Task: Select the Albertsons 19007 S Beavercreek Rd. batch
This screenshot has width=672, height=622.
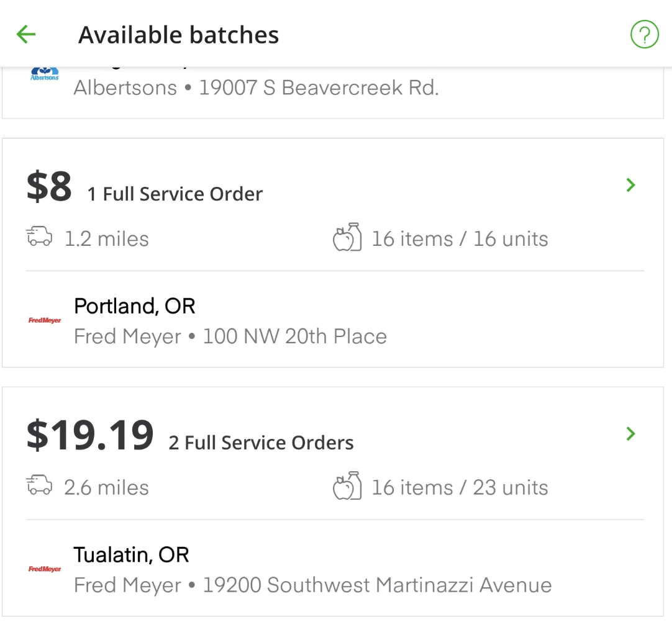Action: pyautogui.click(x=333, y=93)
